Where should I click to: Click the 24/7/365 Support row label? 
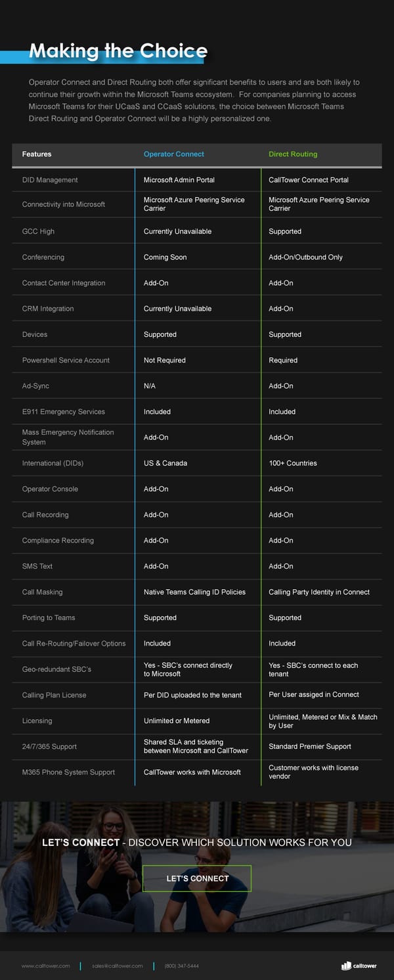click(x=49, y=746)
